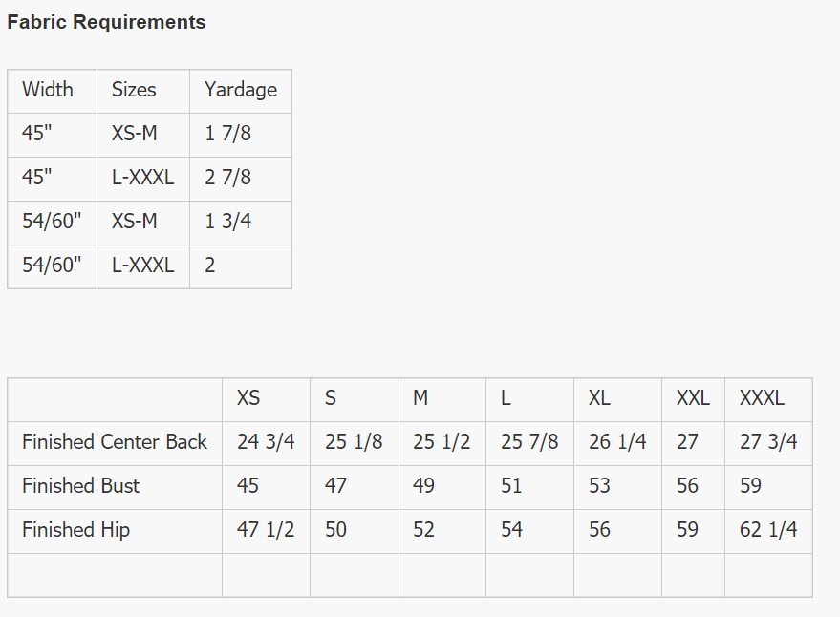
Task: Click the Finished Center Back row label
Action: (115, 443)
